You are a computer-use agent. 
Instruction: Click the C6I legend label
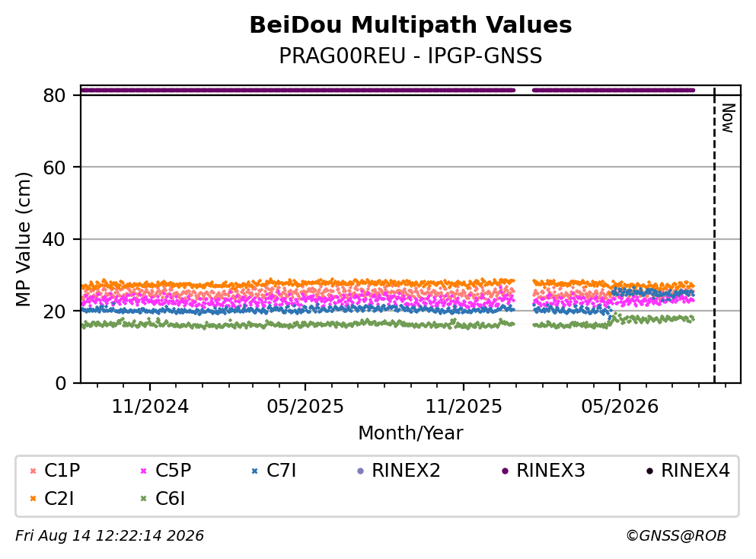[171, 499]
